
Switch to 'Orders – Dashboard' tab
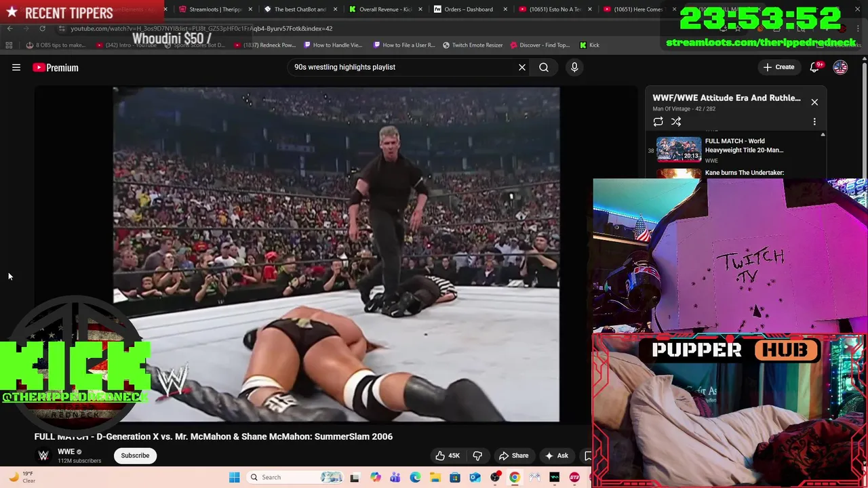(x=465, y=9)
